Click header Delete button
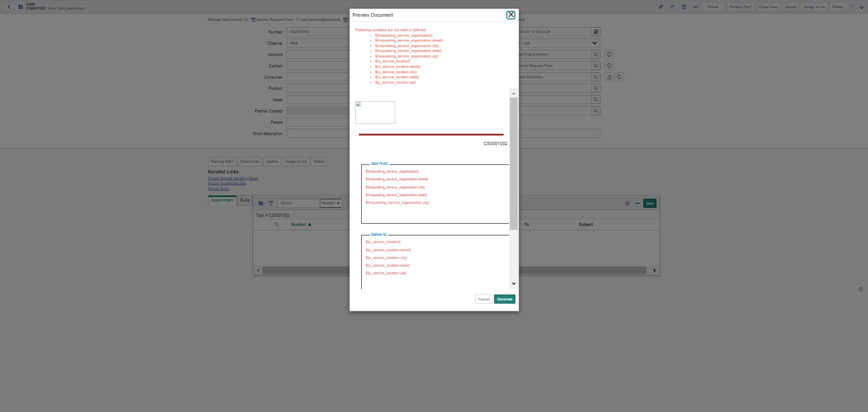868x412 pixels. (837, 7)
